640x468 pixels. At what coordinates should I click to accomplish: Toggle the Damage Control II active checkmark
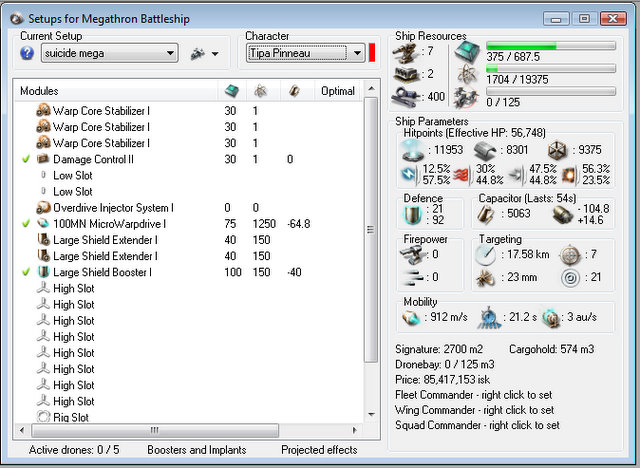26,159
